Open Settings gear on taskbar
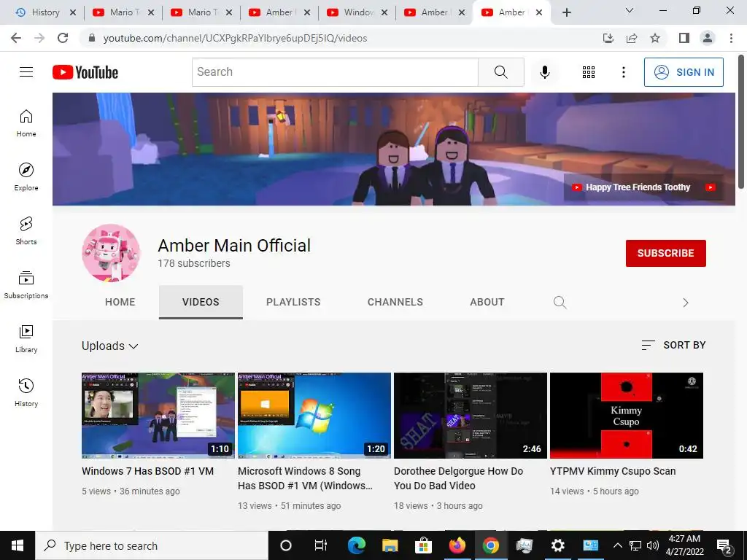This screenshot has height=560, width=747. pyautogui.click(x=557, y=545)
